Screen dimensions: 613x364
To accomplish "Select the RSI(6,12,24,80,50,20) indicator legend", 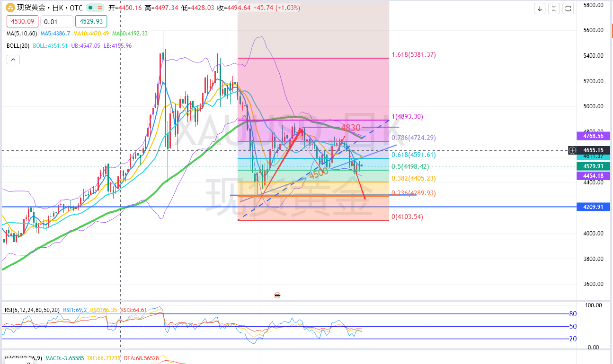I will point(32,310).
